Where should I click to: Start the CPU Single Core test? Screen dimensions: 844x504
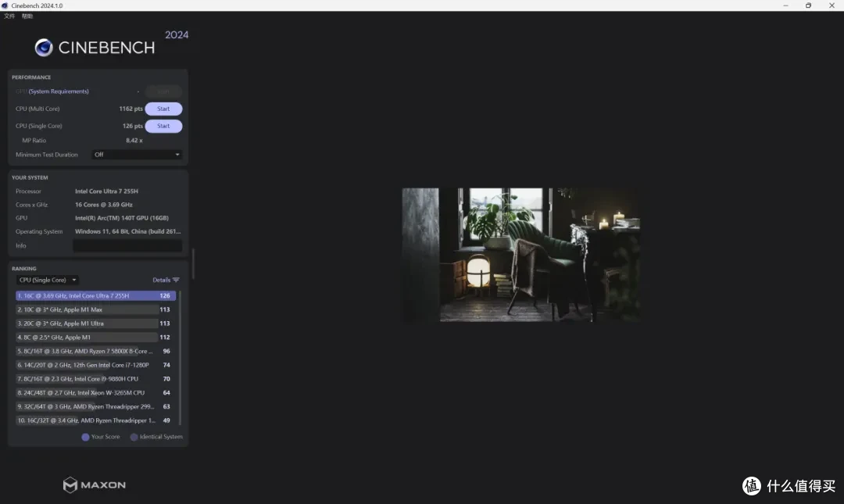click(163, 126)
